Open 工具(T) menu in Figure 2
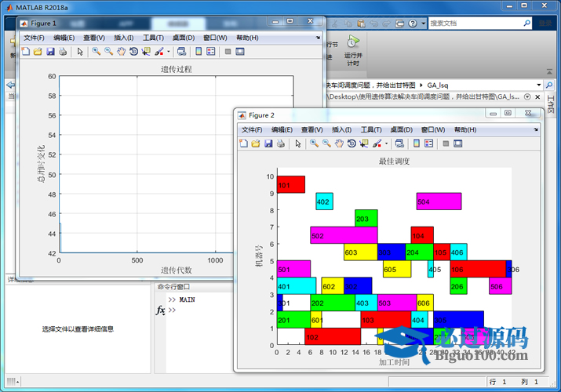The width and height of the screenshot is (561, 392). point(371,129)
